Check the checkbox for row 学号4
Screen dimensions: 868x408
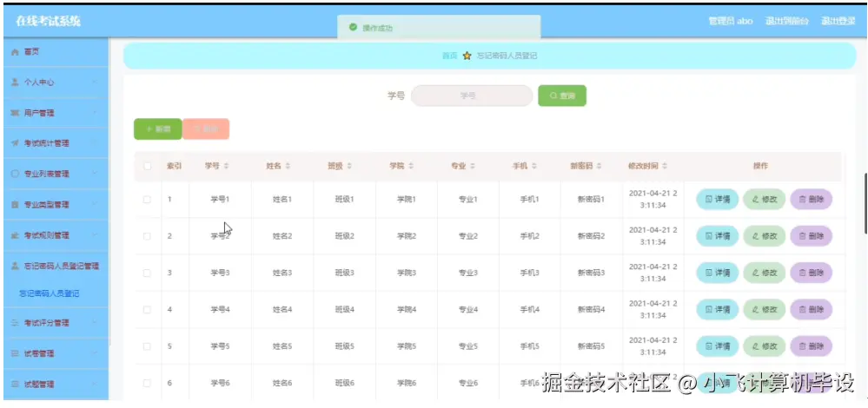click(147, 310)
